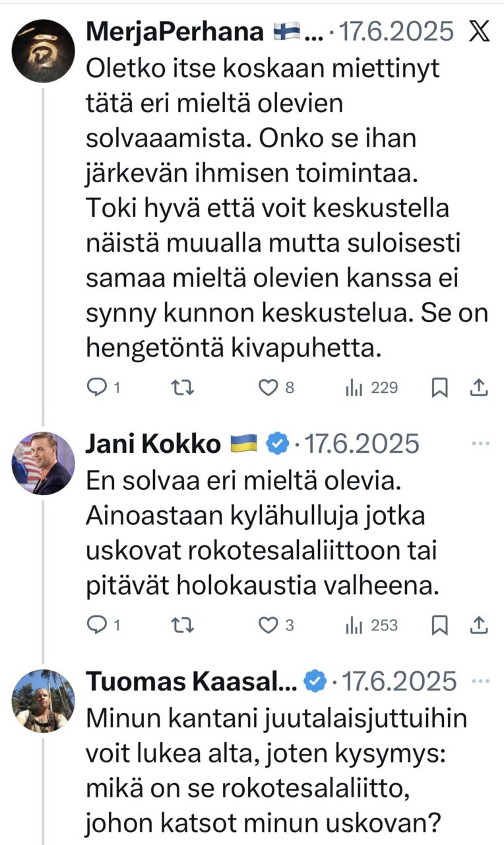Share Jani Kokko's post
Image resolution: width=504 pixels, height=845 pixels.
478,625
